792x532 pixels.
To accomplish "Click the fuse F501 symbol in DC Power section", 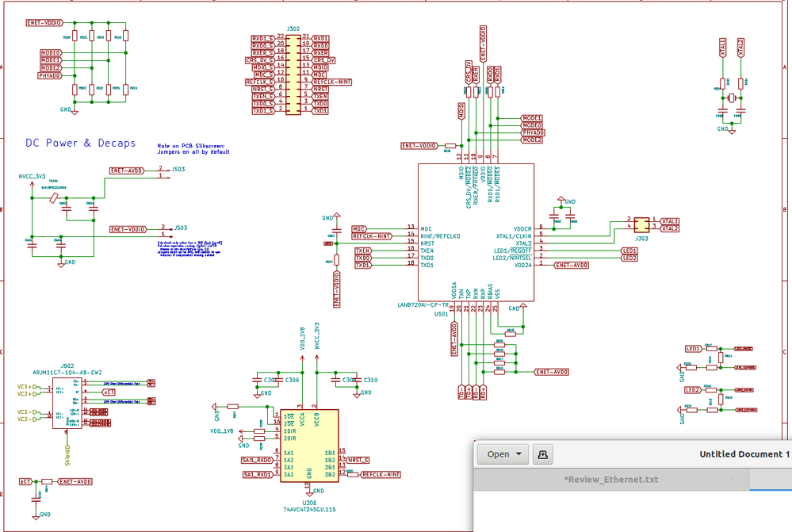I will click(x=54, y=197).
